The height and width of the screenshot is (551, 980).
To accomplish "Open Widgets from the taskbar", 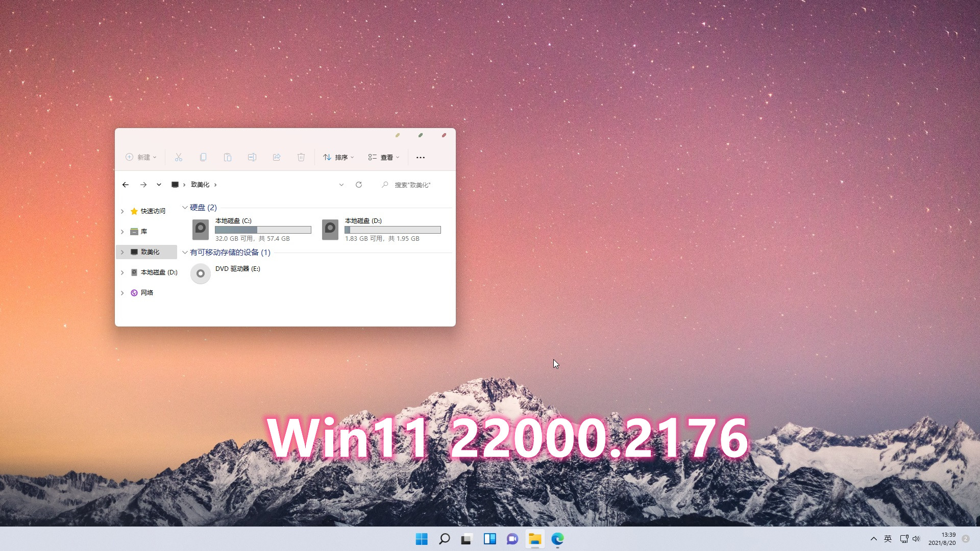I will [x=490, y=539].
